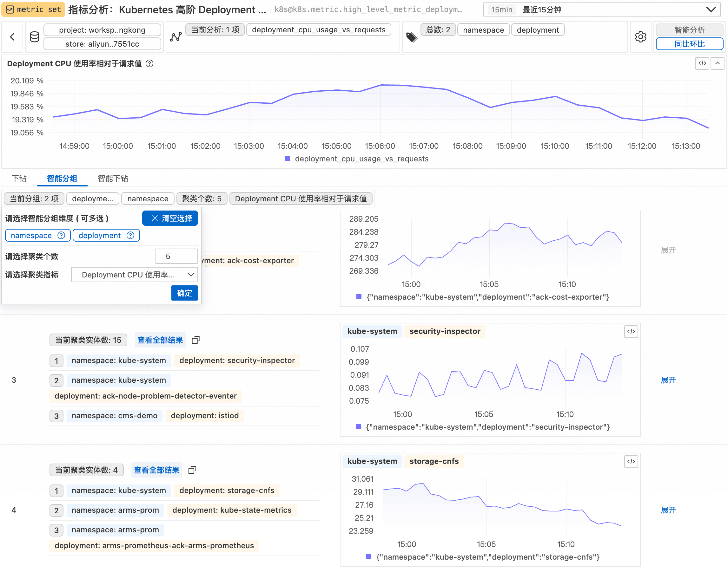The width and height of the screenshot is (728, 572).
Task: Toggle the 同比环比 comparison button
Action: pyautogui.click(x=689, y=44)
